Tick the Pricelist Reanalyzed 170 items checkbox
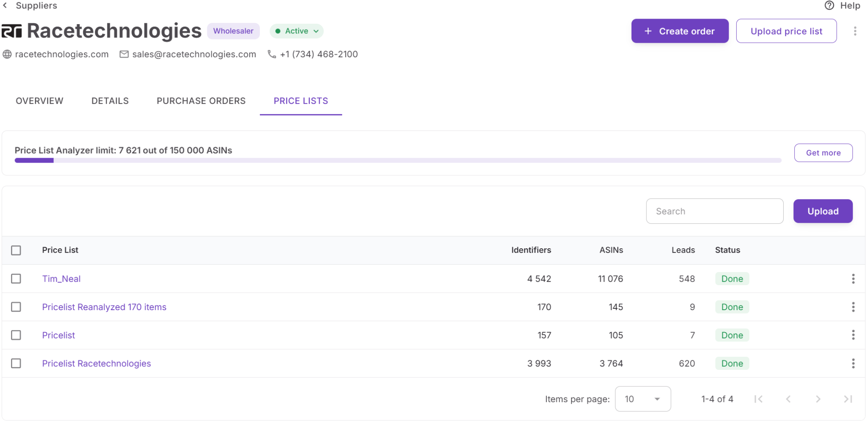 16,307
